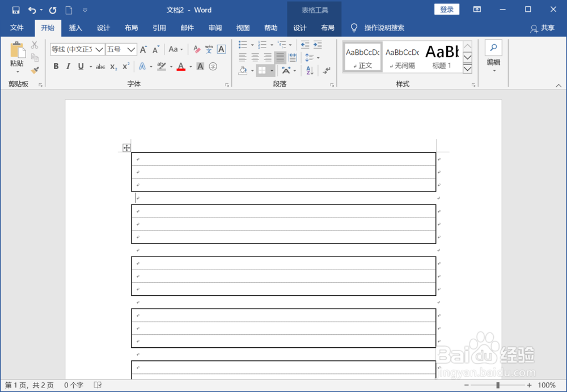Switch to the 引用 tab

click(x=159, y=28)
